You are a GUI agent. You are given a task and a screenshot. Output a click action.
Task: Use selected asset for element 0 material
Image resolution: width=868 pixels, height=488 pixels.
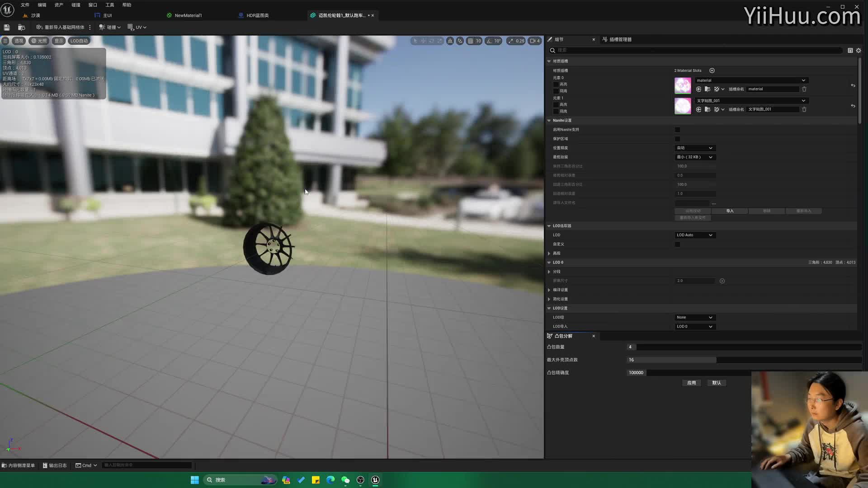pyautogui.click(x=699, y=89)
